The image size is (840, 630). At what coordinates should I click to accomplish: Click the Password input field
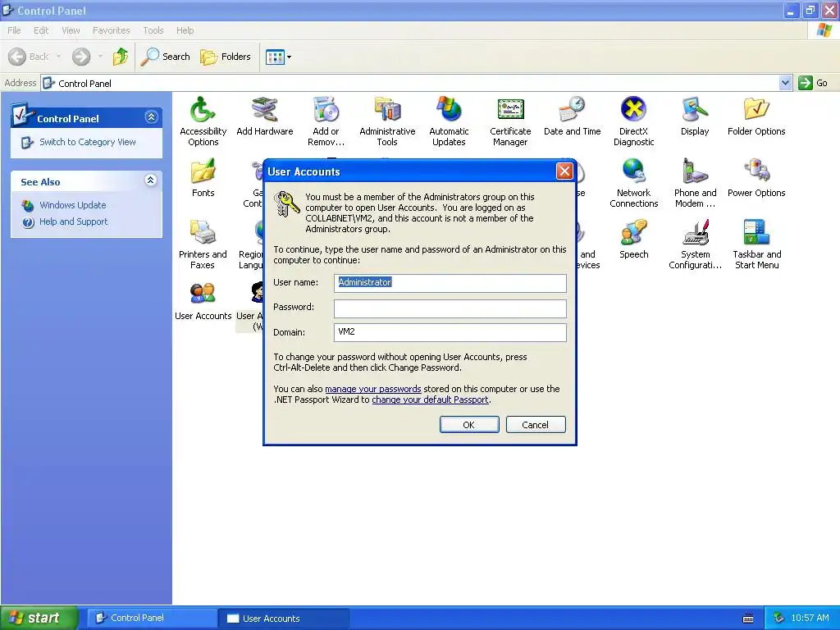(450, 308)
